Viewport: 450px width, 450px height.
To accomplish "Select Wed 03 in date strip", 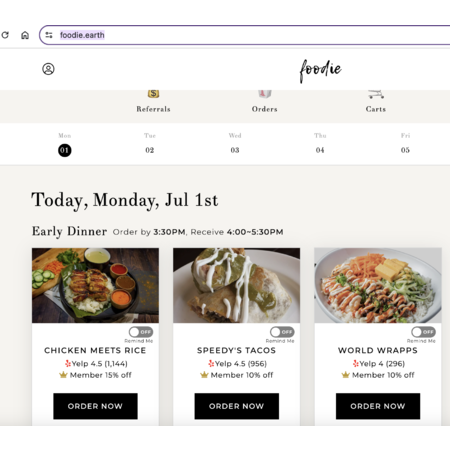I will (235, 144).
